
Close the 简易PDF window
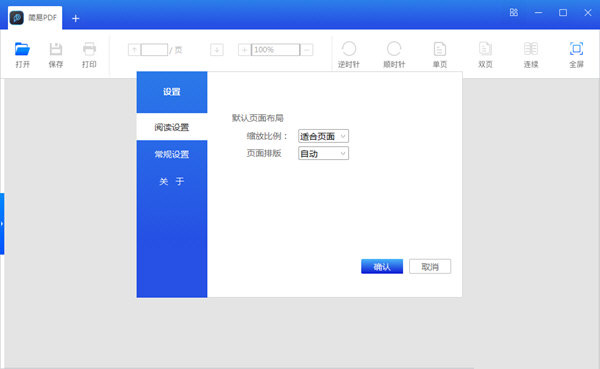click(588, 13)
